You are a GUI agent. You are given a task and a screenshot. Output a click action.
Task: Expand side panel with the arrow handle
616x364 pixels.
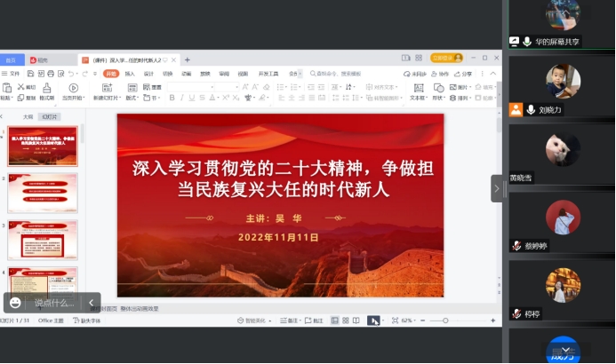[497, 187]
